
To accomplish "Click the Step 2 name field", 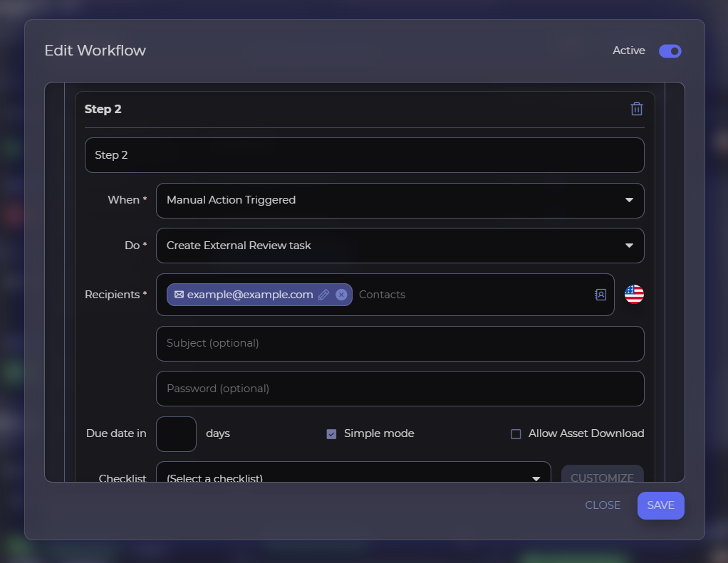I will pos(364,155).
